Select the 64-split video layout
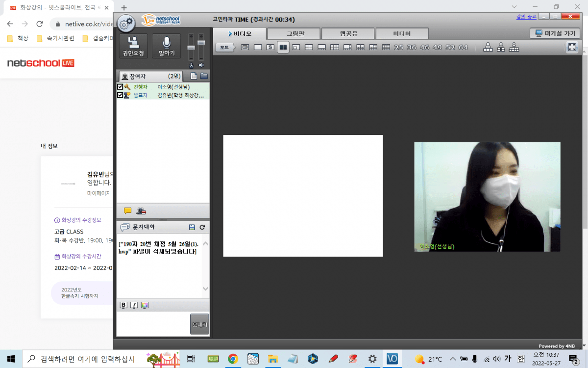 pyautogui.click(x=463, y=48)
